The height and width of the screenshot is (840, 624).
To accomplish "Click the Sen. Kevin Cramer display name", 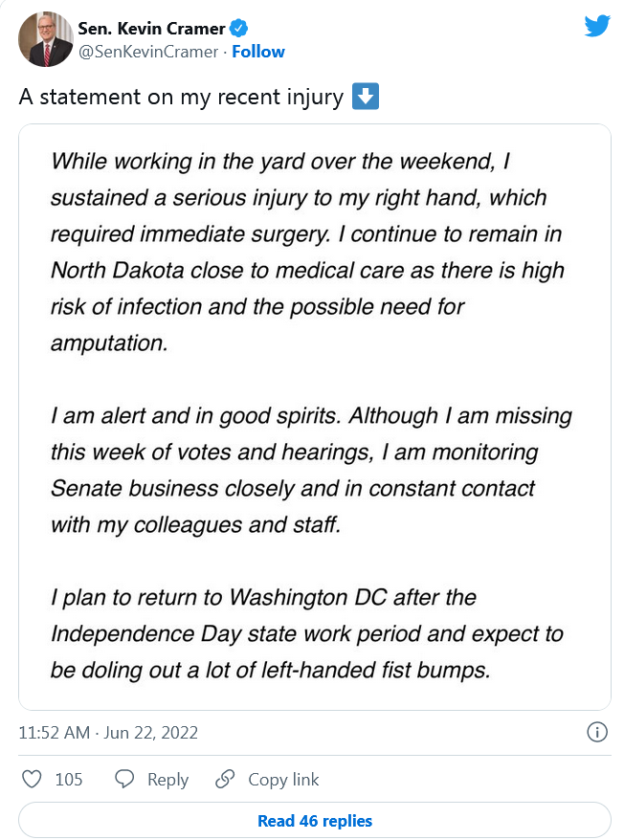I will 152,29.
